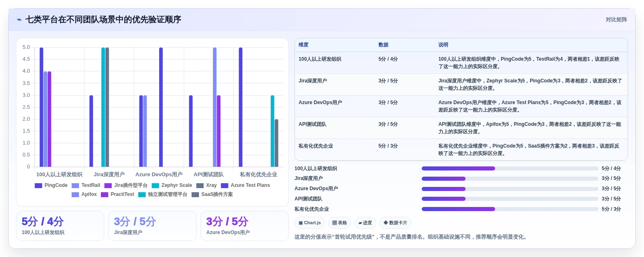The width and height of the screenshot is (644, 257).
Task: Click the page title 七类平台在不同团队场景中的优先验证顺序
Action: [103, 20]
